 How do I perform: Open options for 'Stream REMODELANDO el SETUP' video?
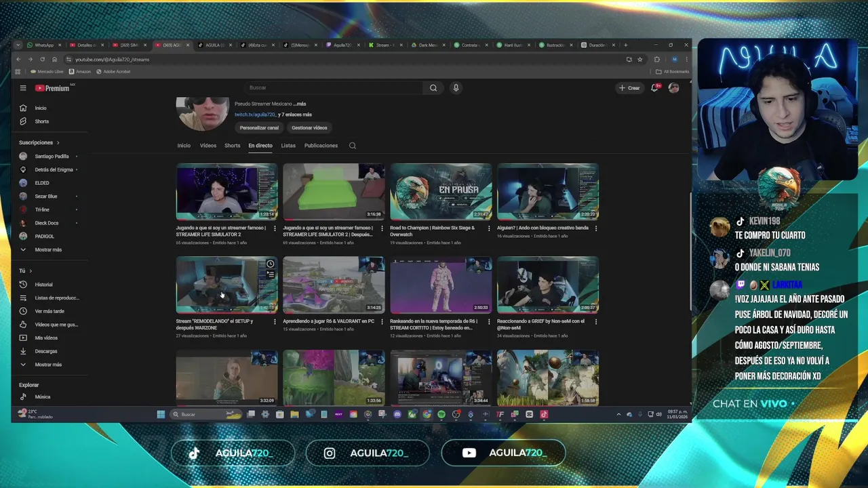275,322
